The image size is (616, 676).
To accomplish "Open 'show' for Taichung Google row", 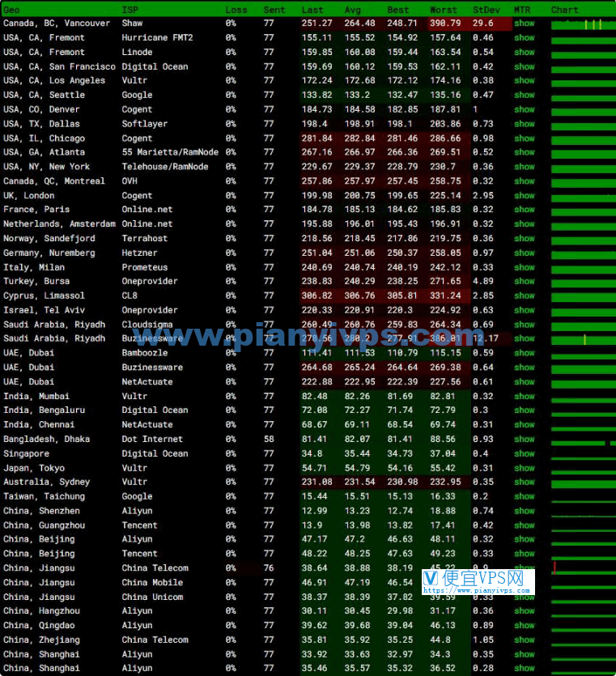I will coord(525,496).
